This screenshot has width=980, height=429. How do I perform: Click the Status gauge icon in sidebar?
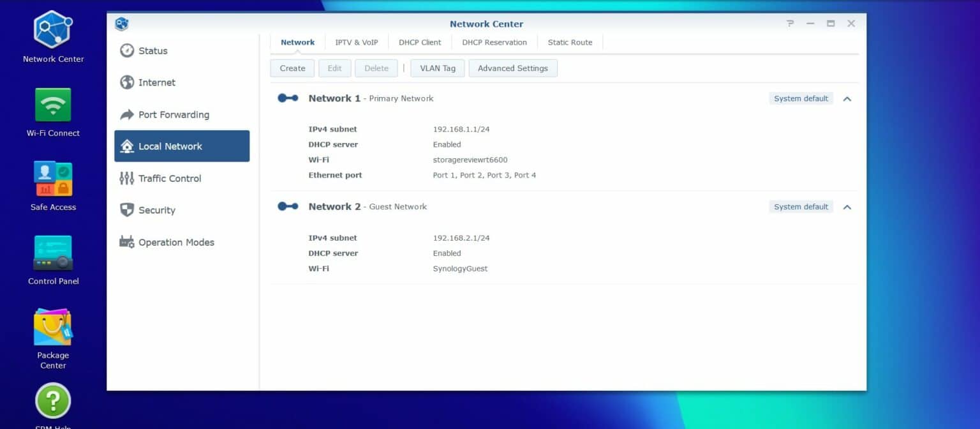tap(127, 50)
